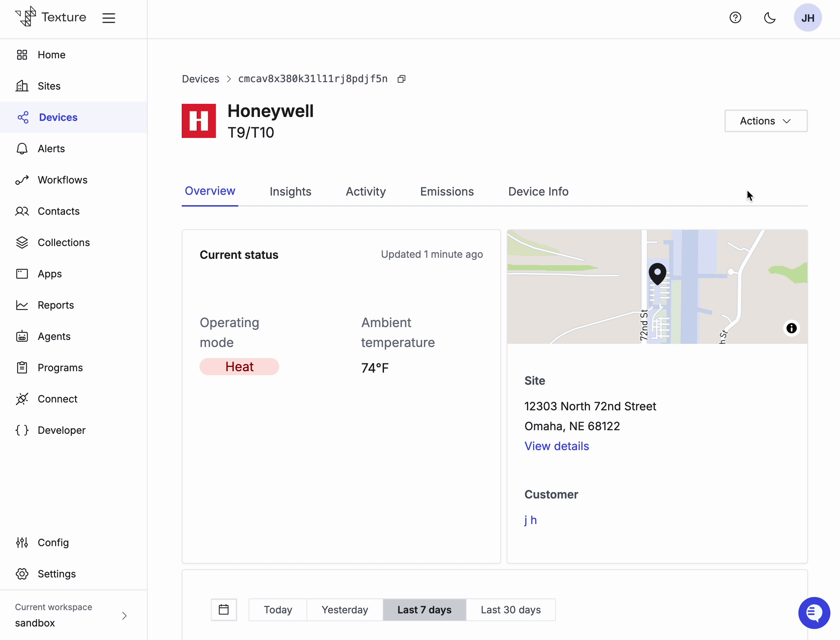Open the calendar date picker icon
This screenshot has height=640, width=840.
[x=224, y=609]
